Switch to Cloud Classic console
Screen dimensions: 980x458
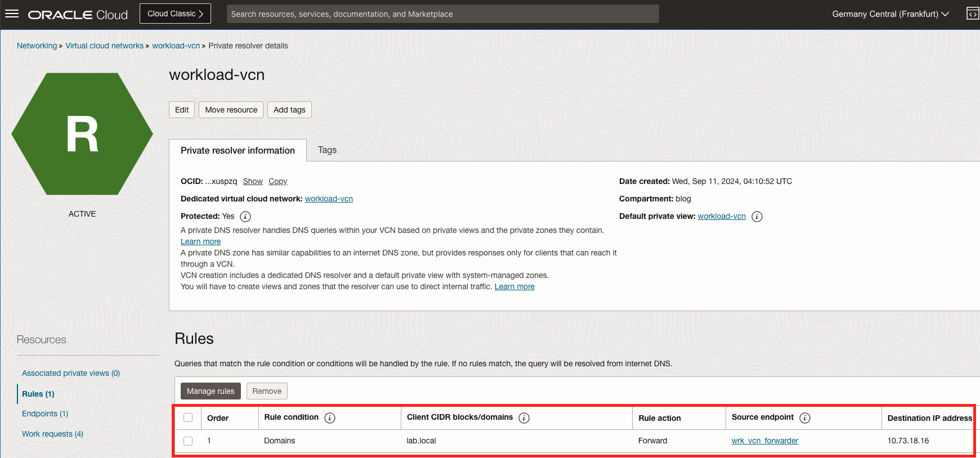[x=175, y=14]
